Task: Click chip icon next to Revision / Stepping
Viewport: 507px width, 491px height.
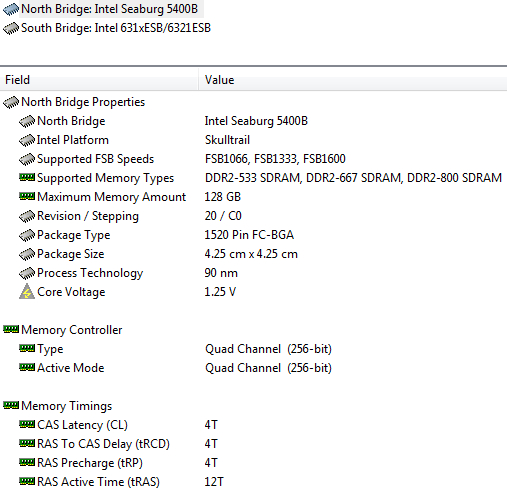Action: click(x=27, y=216)
